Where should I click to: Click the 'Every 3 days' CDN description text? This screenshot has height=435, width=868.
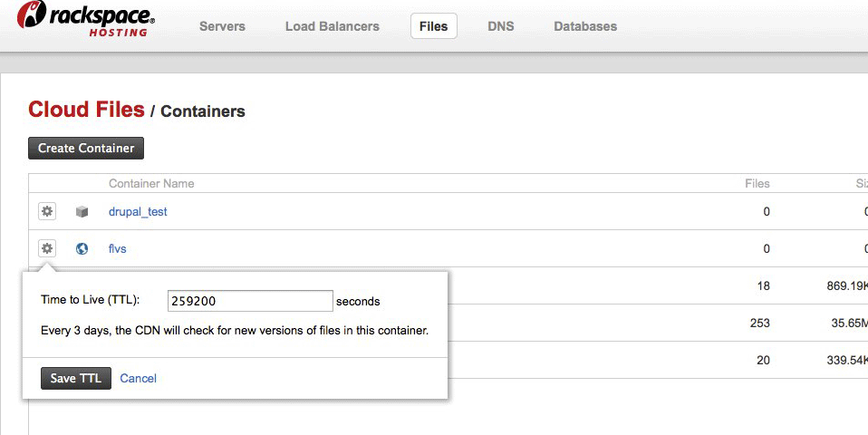click(x=235, y=331)
